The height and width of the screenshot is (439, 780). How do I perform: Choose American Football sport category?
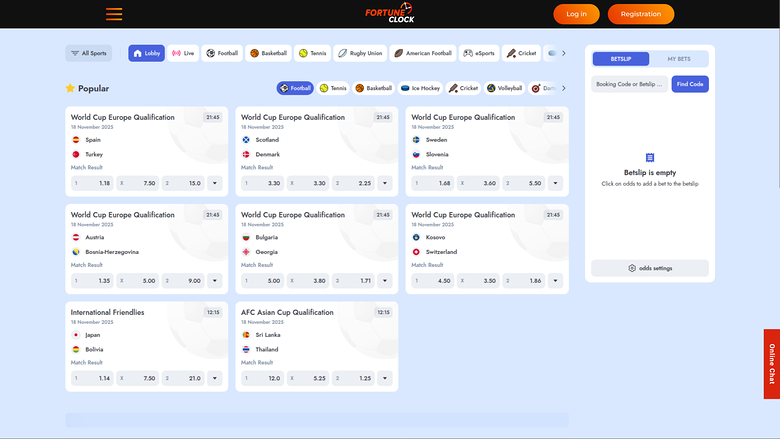pyautogui.click(x=423, y=53)
